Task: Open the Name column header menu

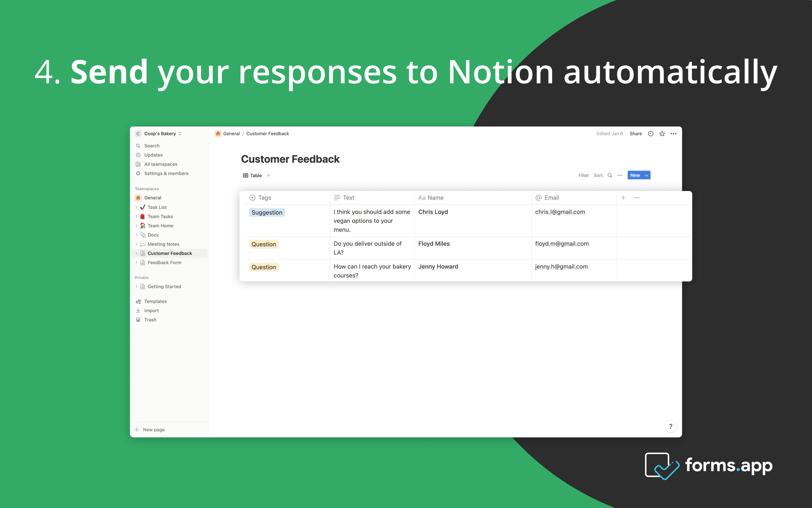Action: pos(473,198)
